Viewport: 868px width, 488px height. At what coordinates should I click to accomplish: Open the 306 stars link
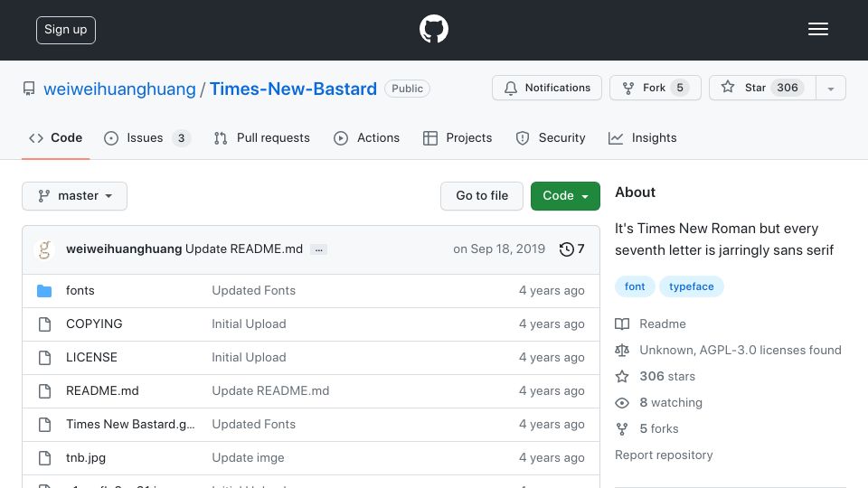[667, 376]
